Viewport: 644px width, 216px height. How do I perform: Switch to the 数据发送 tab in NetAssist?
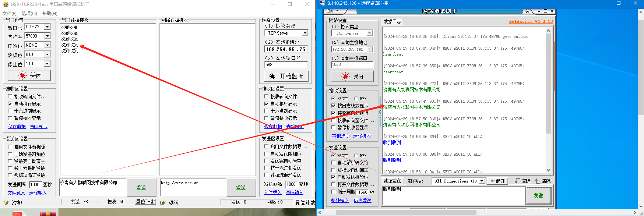tap(393, 181)
